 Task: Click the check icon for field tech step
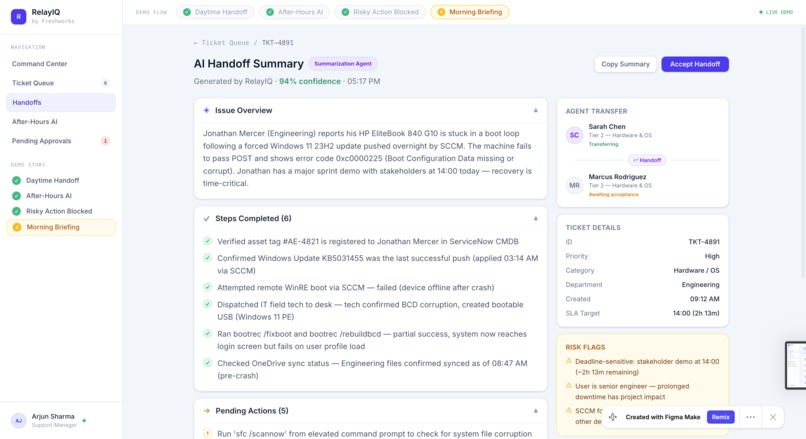pos(207,304)
